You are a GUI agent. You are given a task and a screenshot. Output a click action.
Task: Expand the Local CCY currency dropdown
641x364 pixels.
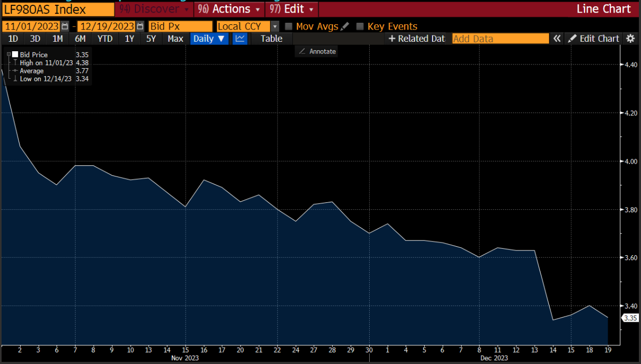coord(274,26)
